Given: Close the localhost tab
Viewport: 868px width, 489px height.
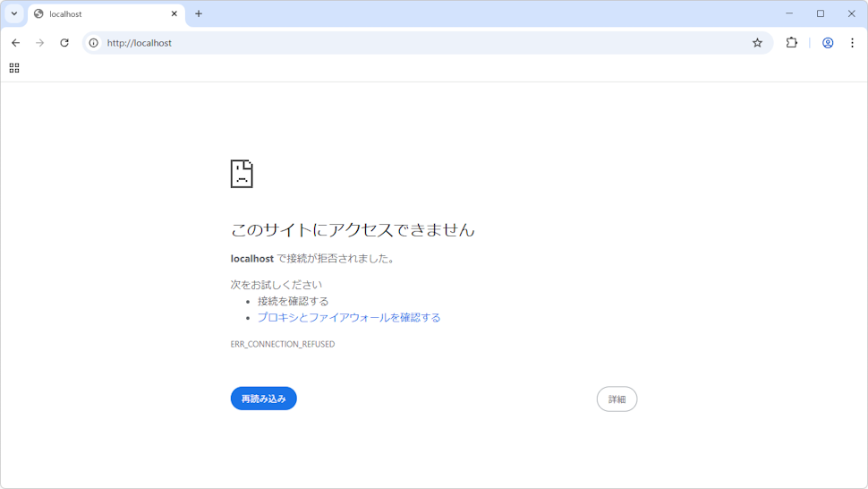Looking at the screenshot, I should (x=174, y=13).
